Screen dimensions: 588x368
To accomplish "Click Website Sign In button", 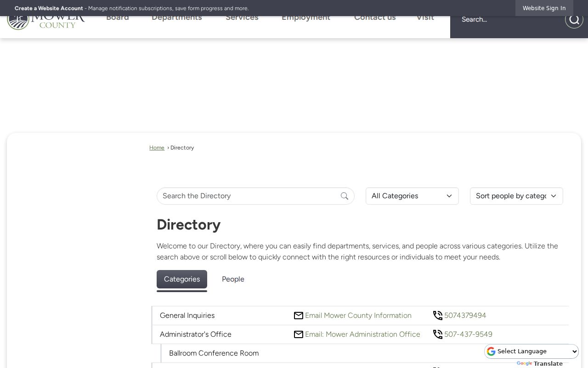I will tap(544, 8).
